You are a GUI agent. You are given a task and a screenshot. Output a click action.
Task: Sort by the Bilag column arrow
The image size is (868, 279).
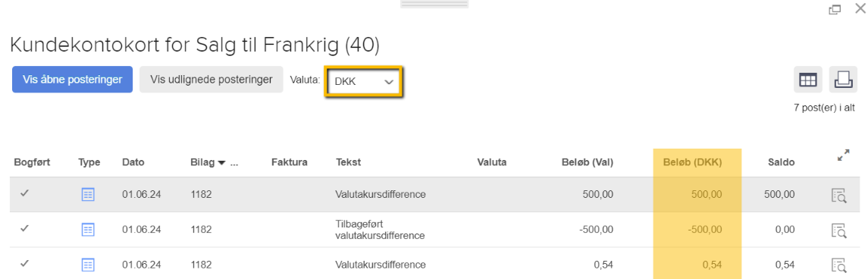222,163
